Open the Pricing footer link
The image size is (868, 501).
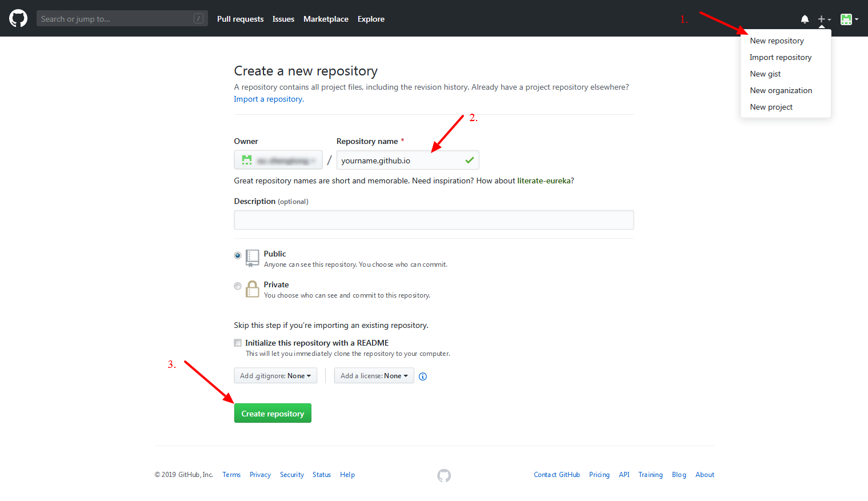599,475
